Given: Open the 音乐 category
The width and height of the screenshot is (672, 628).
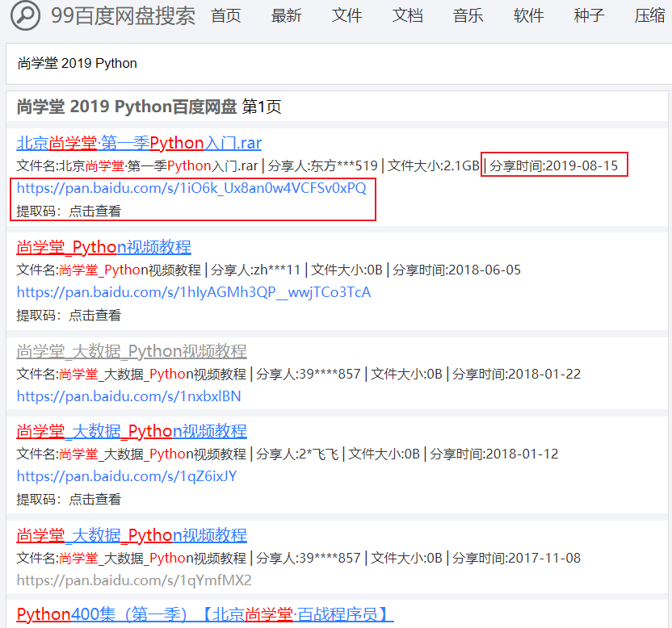Looking at the screenshot, I should 468,16.
